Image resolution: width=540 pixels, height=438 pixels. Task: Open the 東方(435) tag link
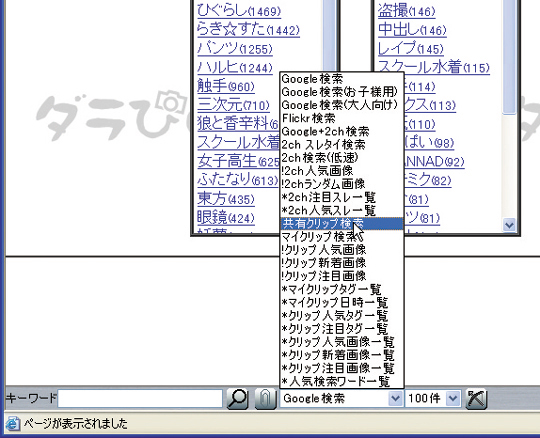226,199
